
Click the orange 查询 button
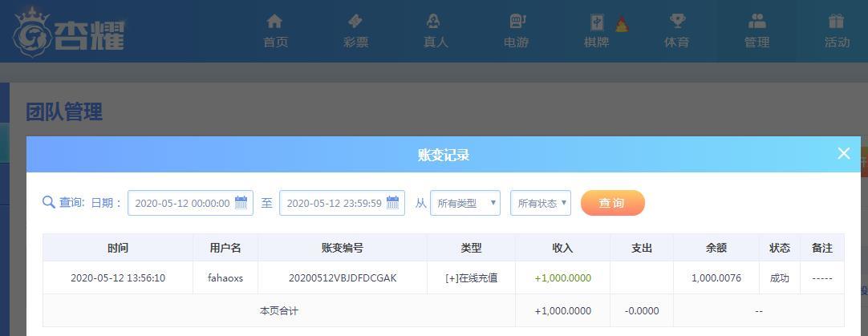click(x=612, y=203)
